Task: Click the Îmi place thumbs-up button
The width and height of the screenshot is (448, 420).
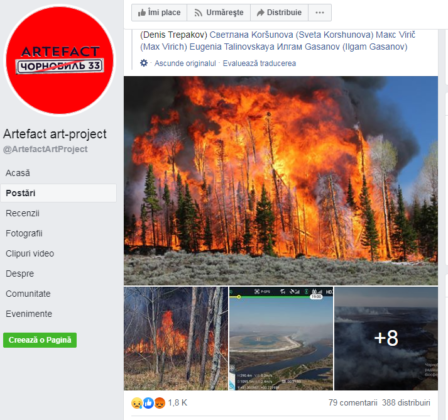Action: pyautogui.click(x=159, y=13)
